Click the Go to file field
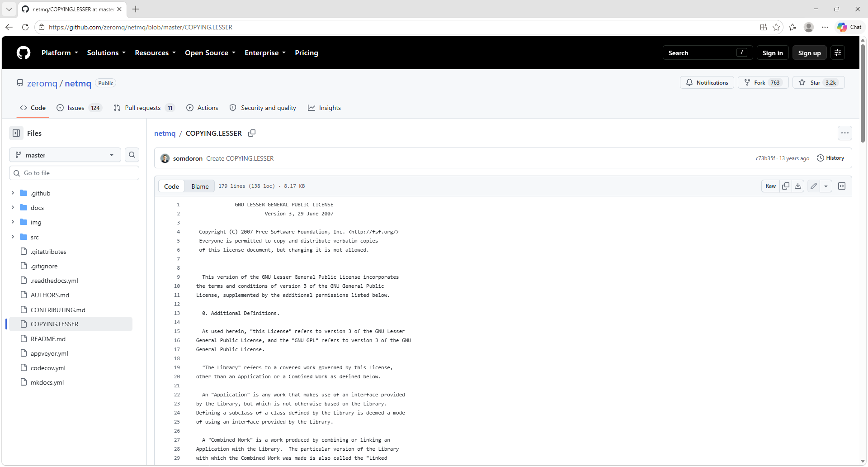This screenshot has width=868, height=467. pos(74,173)
